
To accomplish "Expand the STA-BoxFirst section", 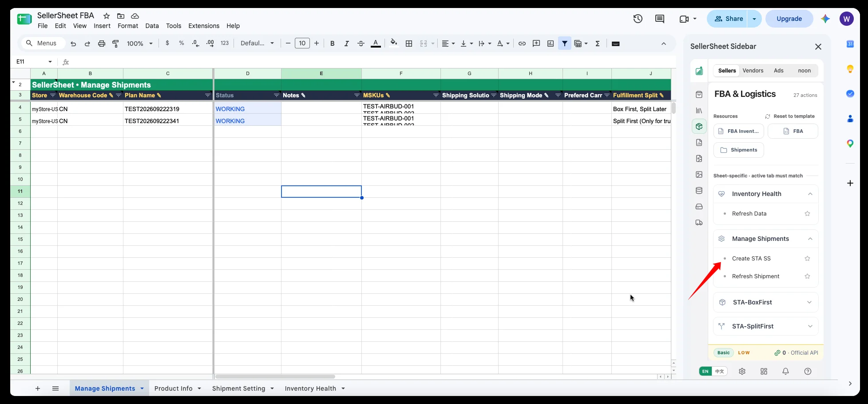I will point(766,302).
